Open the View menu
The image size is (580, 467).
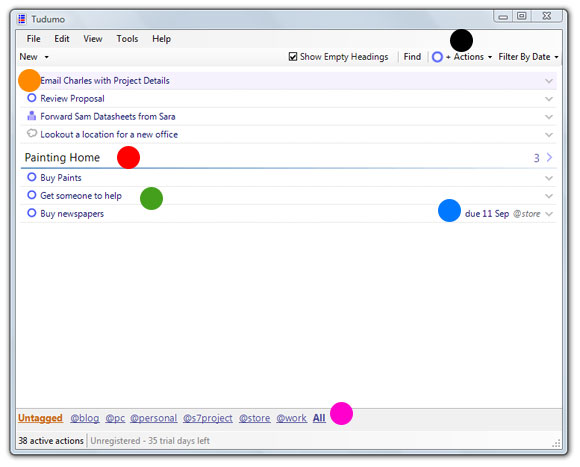tap(92, 38)
